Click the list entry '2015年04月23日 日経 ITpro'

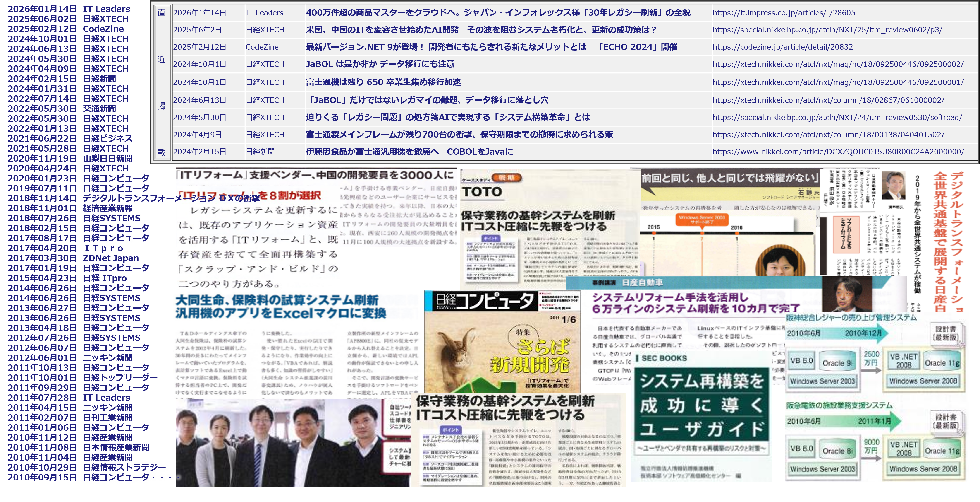click(67, 278)
